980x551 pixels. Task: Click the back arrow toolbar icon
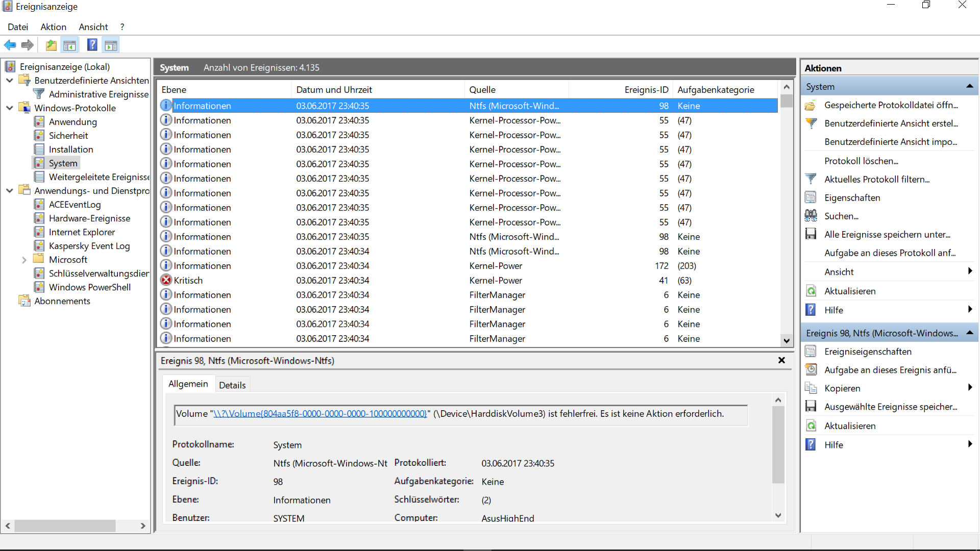coord(10,45)
